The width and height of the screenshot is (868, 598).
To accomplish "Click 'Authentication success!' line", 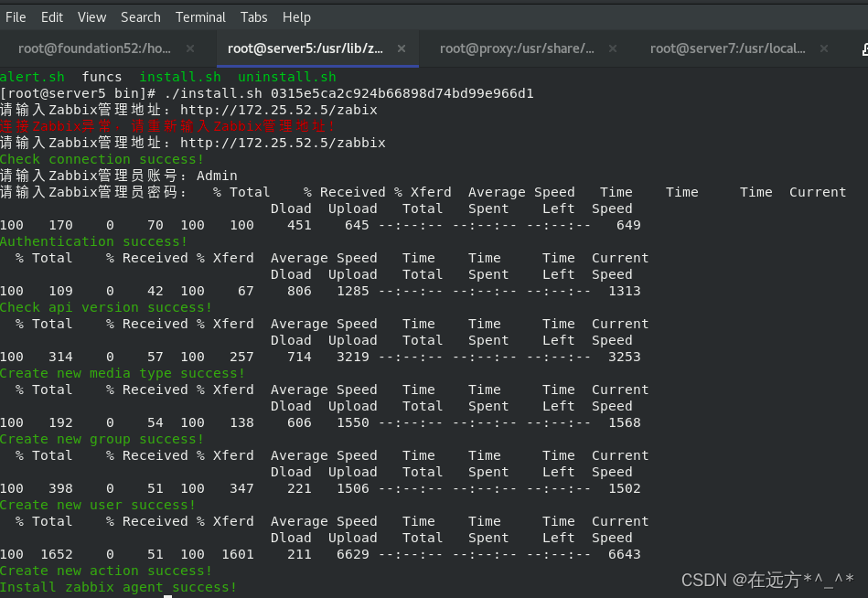I will (x=94, y=241).
